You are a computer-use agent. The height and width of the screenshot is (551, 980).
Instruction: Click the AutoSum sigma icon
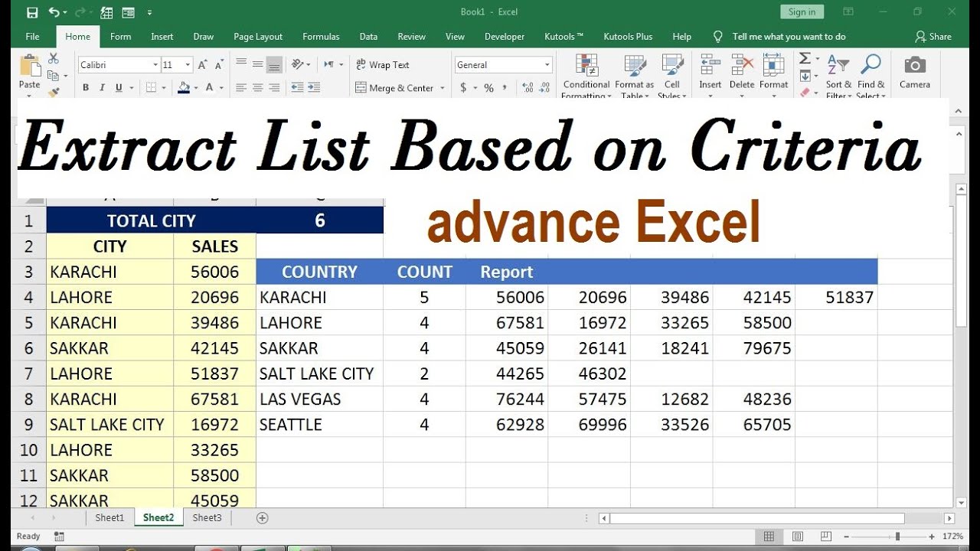pos(805,58)
